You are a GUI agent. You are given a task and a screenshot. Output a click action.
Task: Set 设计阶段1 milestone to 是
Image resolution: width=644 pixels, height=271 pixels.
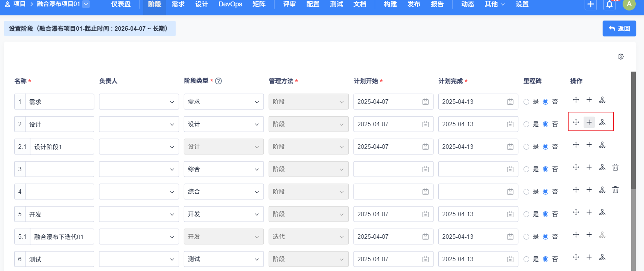[526, 147]
